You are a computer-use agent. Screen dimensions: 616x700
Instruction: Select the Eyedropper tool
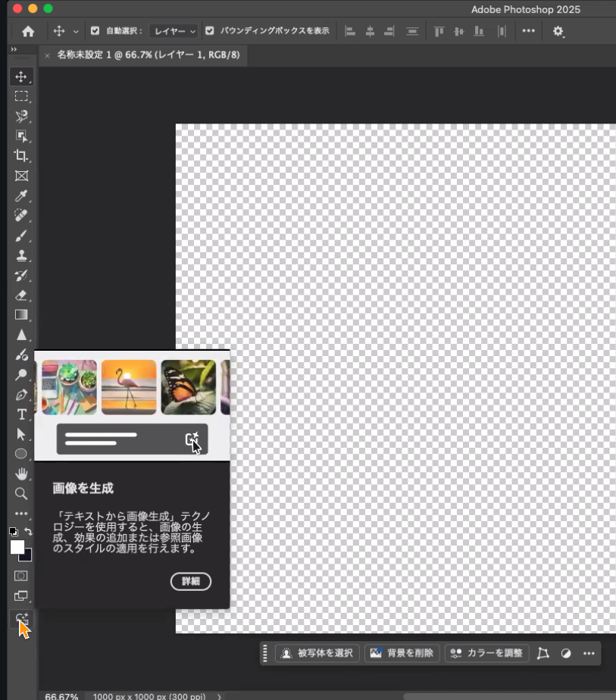pyautogui.click(x=21, y=196)
